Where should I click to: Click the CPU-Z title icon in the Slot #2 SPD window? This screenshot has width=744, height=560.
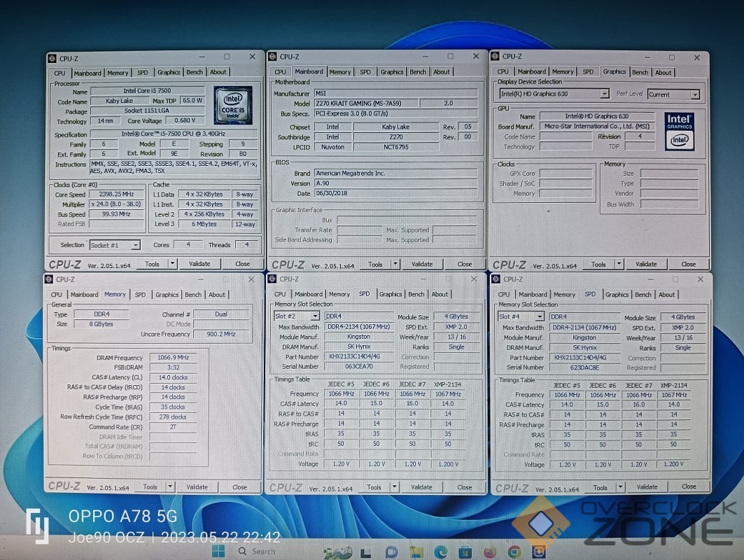tap(272, 279)
